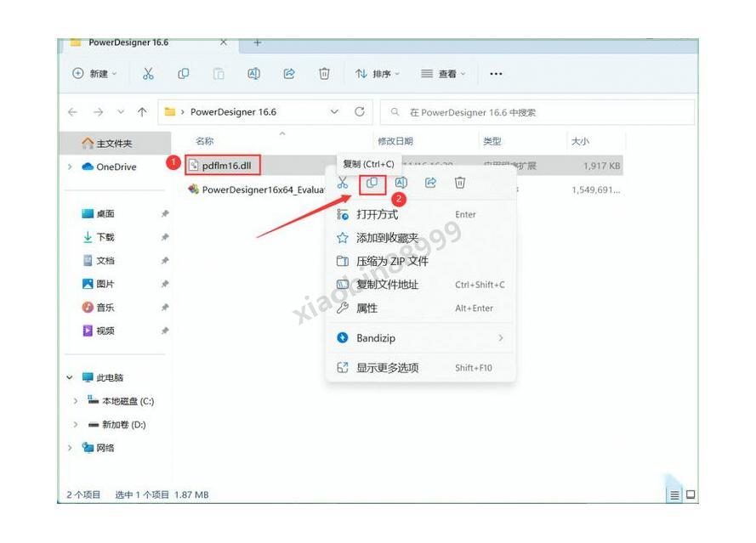
Task: Select 压缩为 ZIP 文件 menu entry
Action: 420,261
